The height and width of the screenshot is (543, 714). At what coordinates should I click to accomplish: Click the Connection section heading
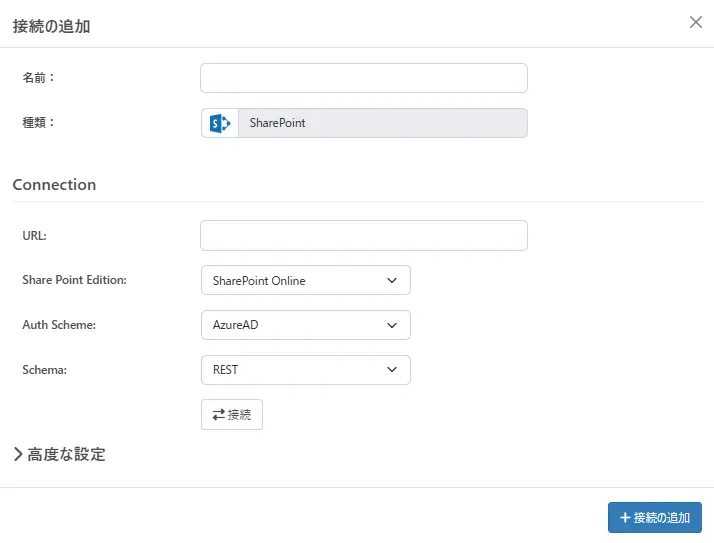(x=54, y=185)
